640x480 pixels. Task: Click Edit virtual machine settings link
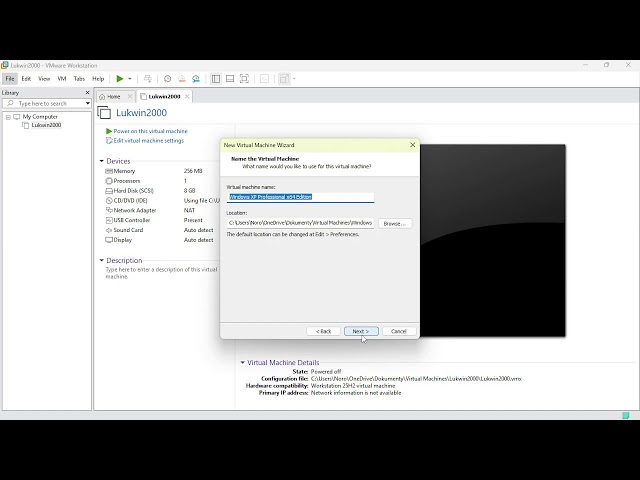tap(149, 141)
